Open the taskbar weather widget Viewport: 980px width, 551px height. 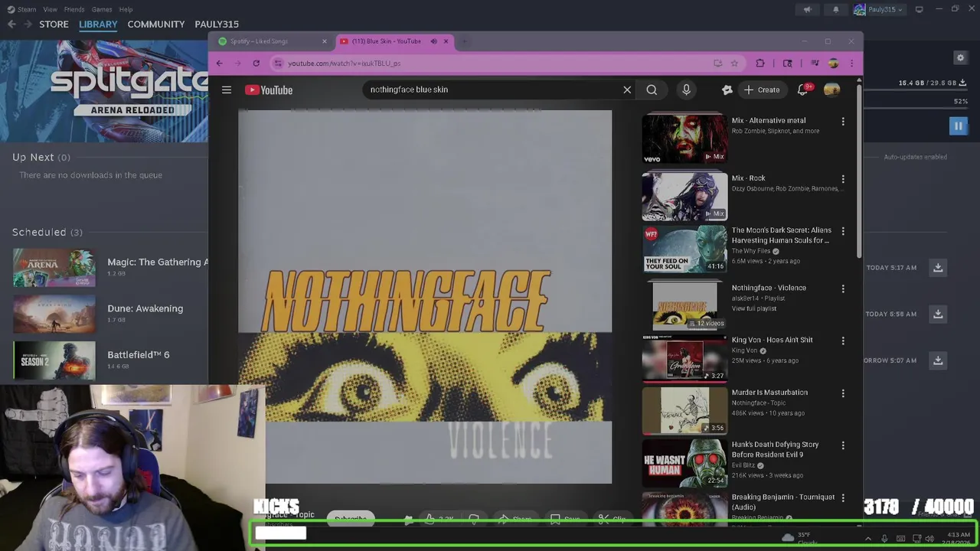point(799,539)
